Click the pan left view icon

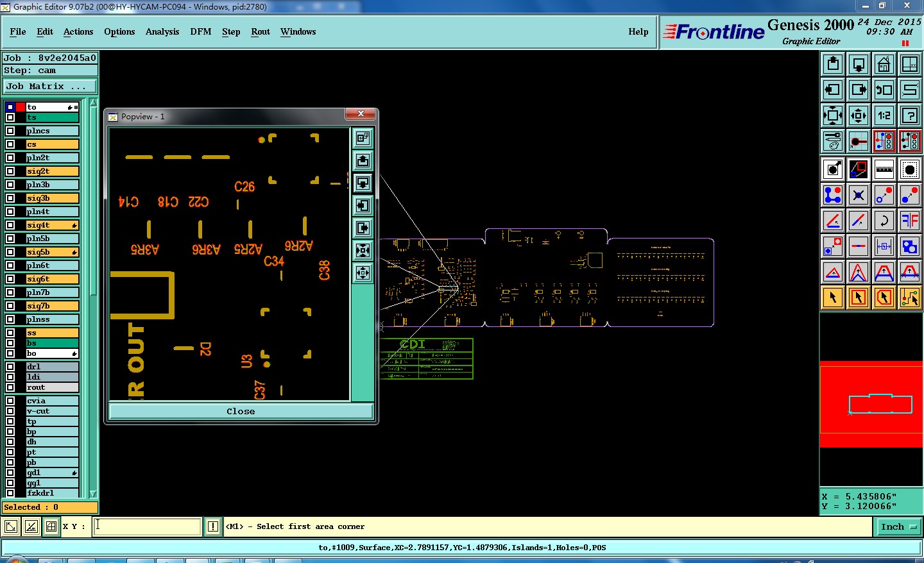[833, 90]
